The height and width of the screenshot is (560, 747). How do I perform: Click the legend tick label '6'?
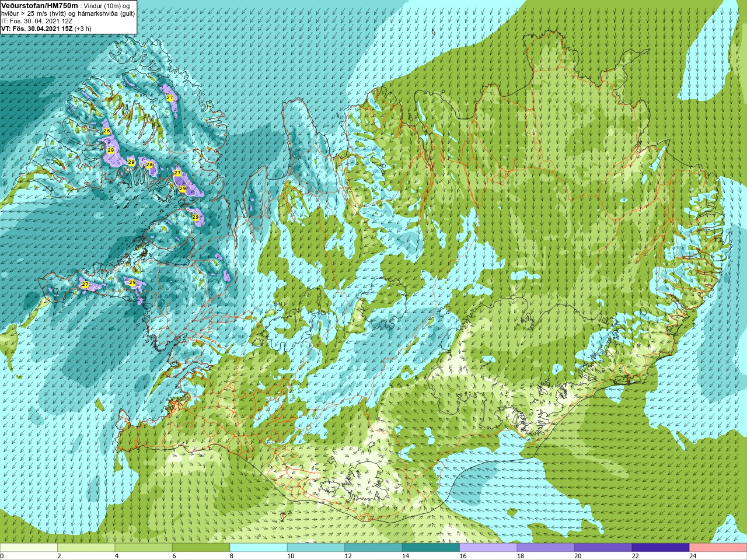pyautogui.click(x=174, y=556)
